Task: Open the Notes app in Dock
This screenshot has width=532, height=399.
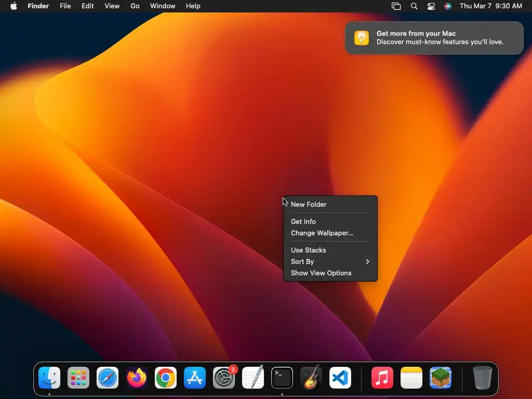Action: coord(411,377)
